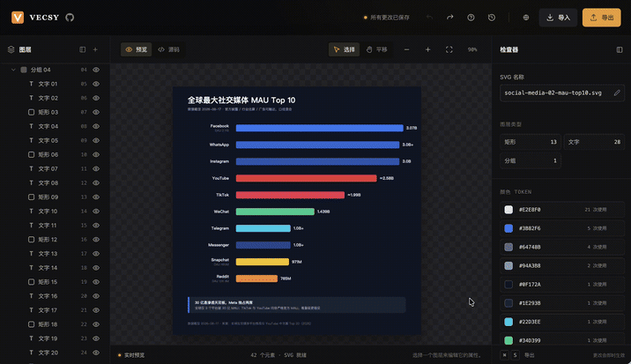
Task: Toggle visibility of 文字 16
Action: coord(96,296)
